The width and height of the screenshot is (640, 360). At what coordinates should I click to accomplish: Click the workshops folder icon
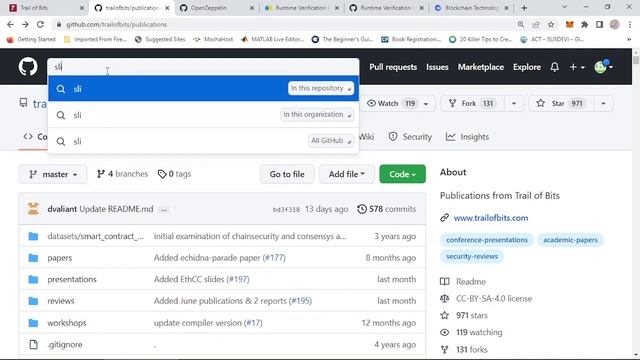(33, 323)
